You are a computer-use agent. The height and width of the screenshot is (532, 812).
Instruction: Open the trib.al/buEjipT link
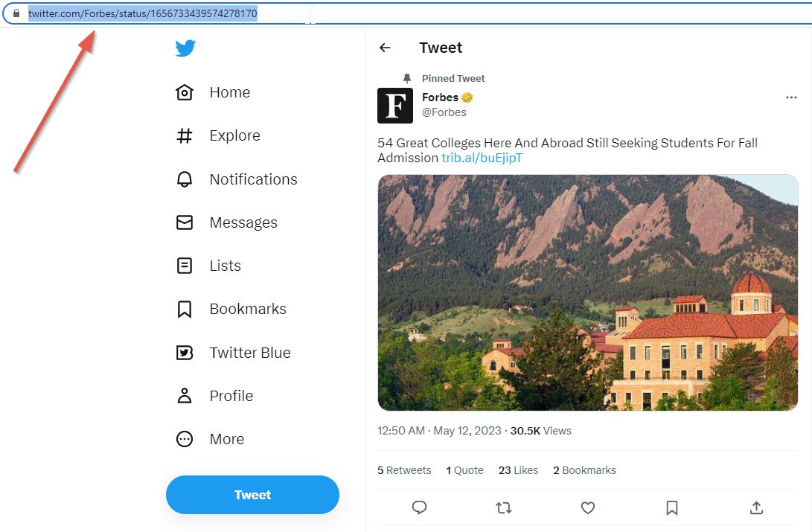click(483, 158)
